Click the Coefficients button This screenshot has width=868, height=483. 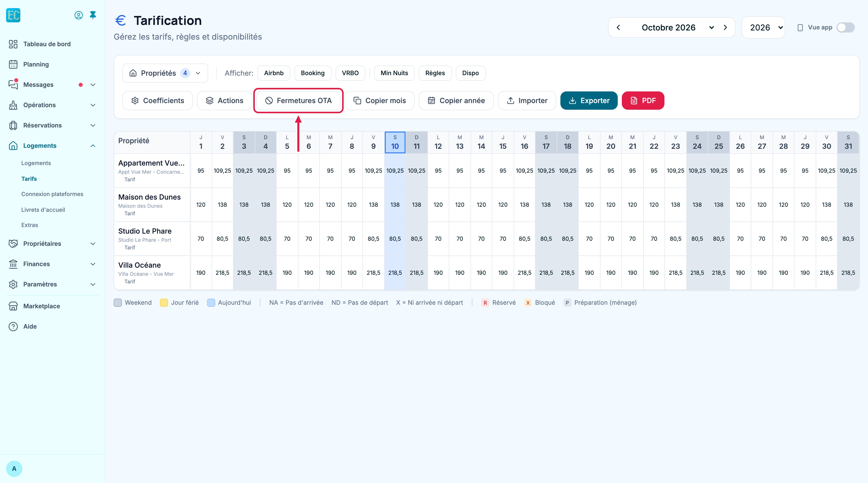[x=157, y=101]
